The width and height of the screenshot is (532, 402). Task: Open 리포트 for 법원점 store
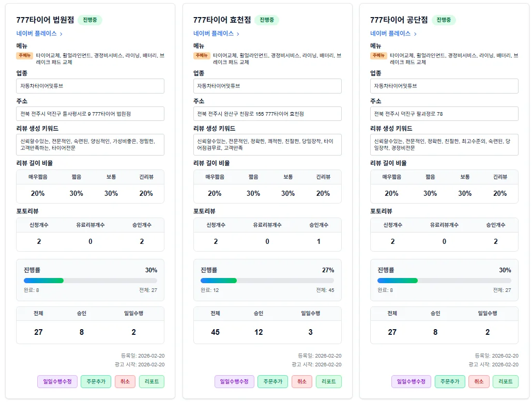pos(151,381)
